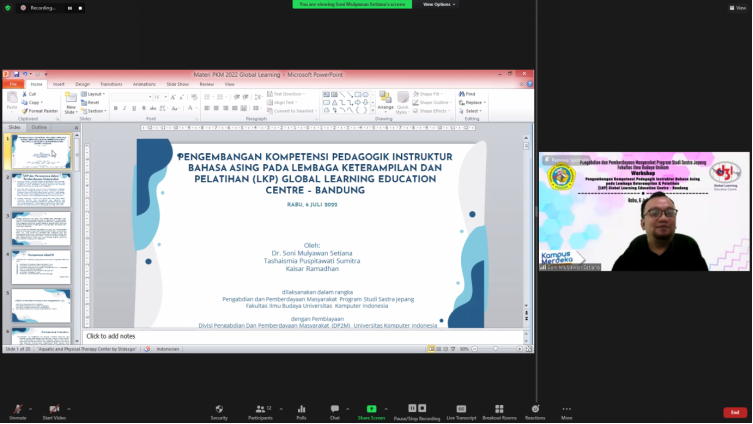
Task: Stop recording using the top-left indicator
Action: pyautogui.click(x=80, y=8)
